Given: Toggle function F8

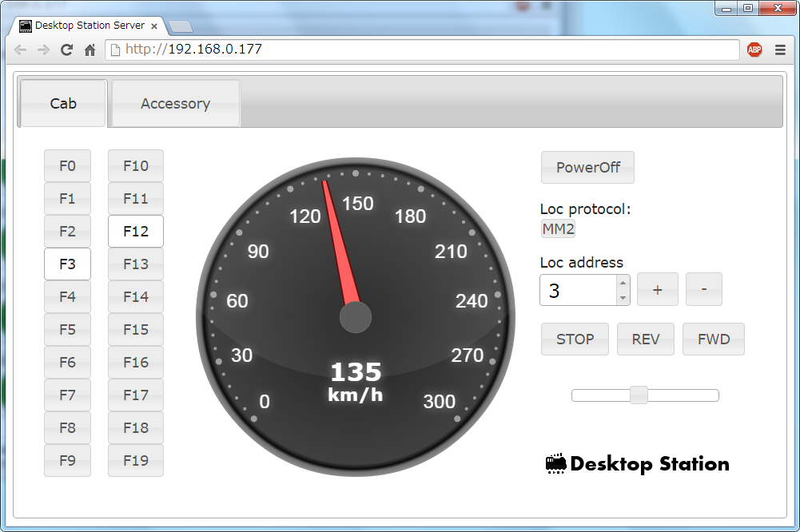Looking at the screenshot, I should (x=67, y=427).
